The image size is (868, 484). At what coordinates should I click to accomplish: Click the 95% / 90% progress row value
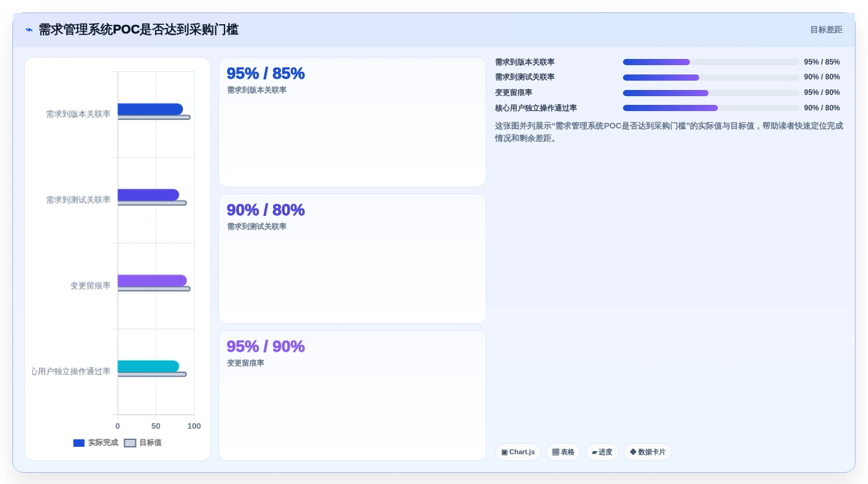click(x=822, y=92)
